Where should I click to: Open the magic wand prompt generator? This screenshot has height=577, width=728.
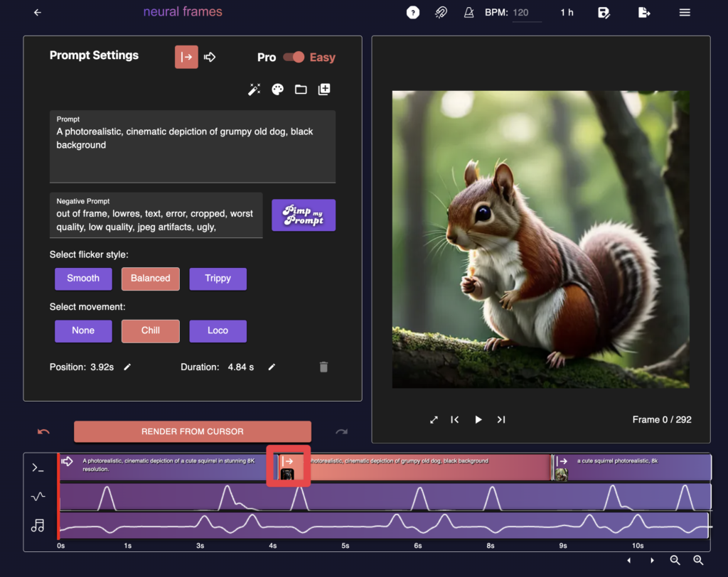pyautogui.click(x=255, y=89)
